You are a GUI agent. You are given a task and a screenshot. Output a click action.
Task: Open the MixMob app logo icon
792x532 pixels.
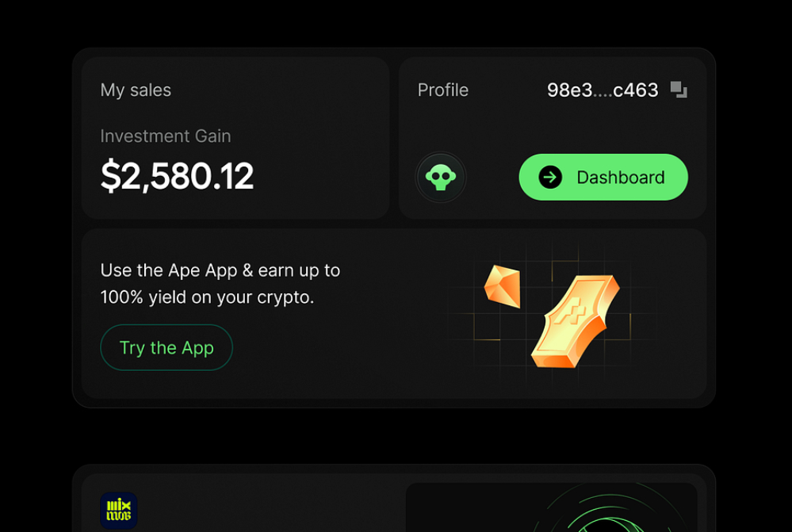click(x=121, y=511)
